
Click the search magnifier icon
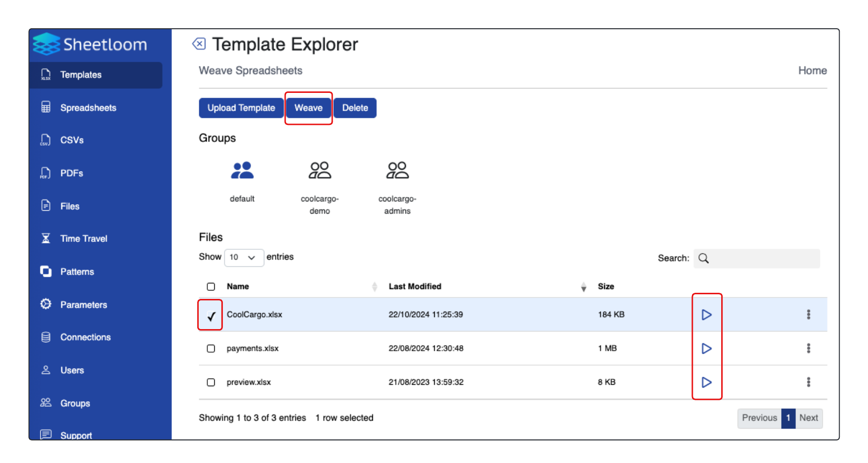[704, 258]
